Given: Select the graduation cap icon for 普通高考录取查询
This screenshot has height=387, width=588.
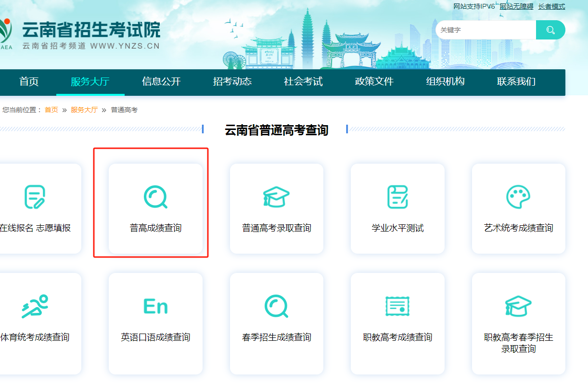Looking at the screenshot, I should [276, 197].
